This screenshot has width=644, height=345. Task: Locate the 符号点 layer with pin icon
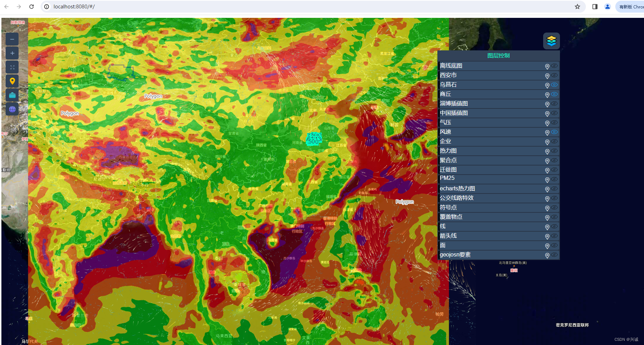click(547, 208)
